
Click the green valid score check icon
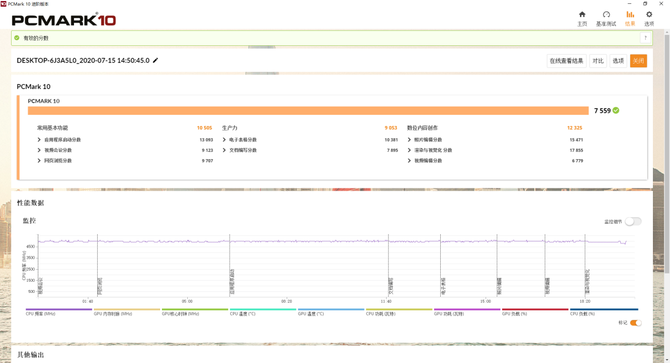coord(17,38)
